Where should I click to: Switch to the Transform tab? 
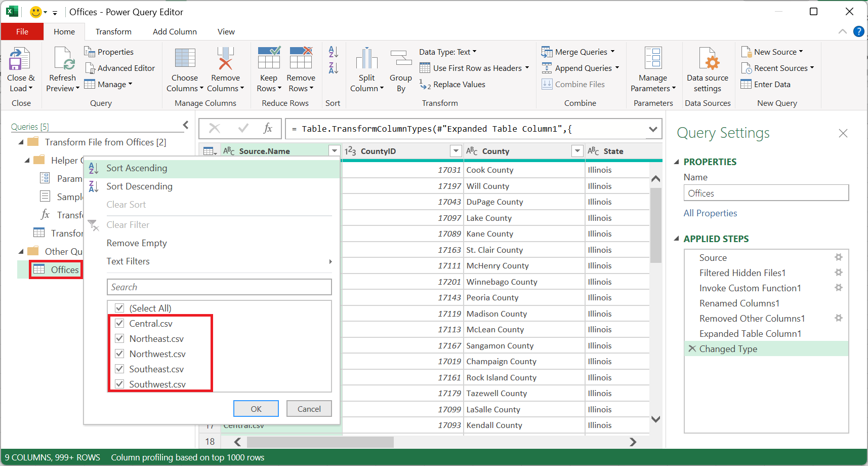pos(113,31)
